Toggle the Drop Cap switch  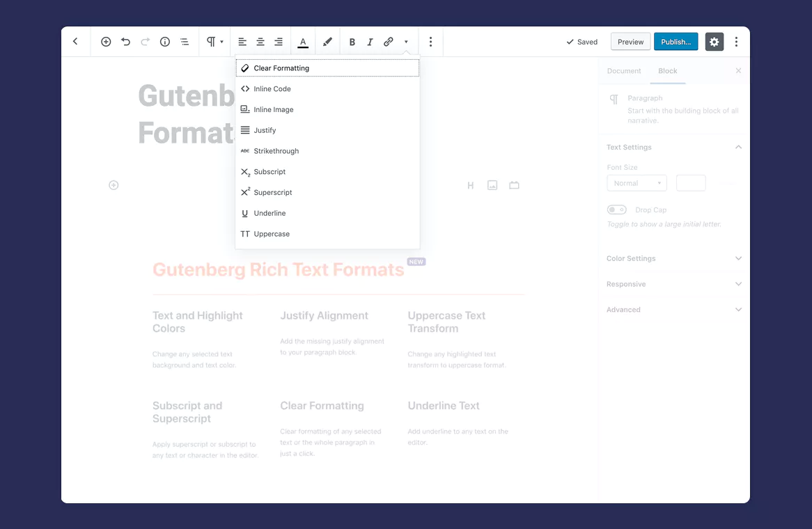click(616, 210)
